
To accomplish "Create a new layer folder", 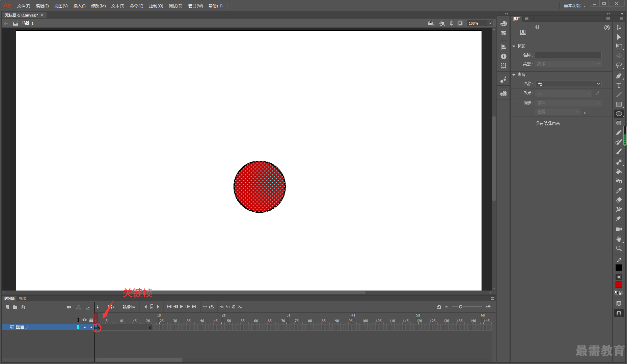I will [x=15, y=307].
